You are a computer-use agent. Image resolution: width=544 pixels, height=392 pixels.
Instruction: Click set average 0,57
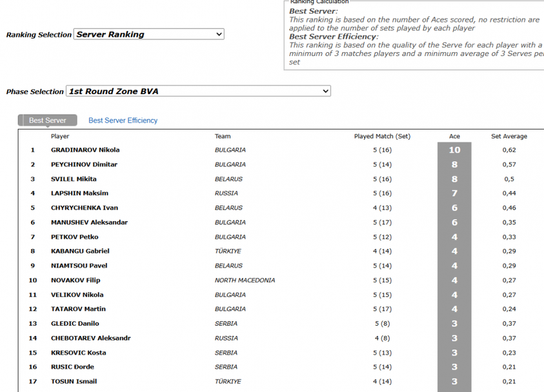click(509, 164)
